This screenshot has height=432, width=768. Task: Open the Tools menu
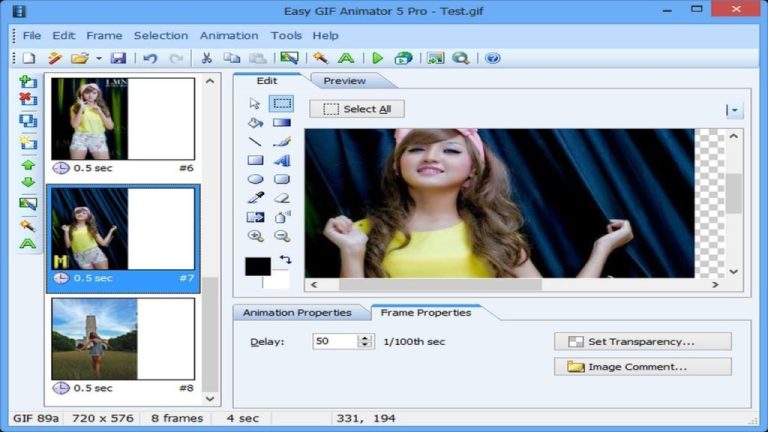point(286,36)
